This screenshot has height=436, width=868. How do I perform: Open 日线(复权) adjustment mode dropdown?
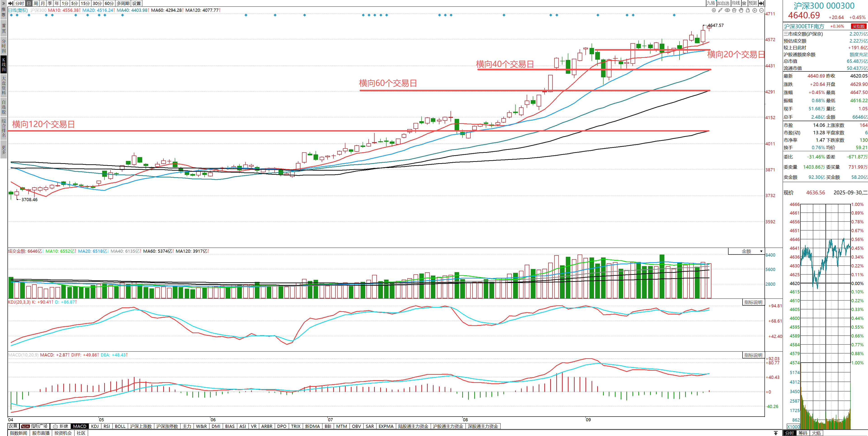pyautogui.click(x=18, y=10)
